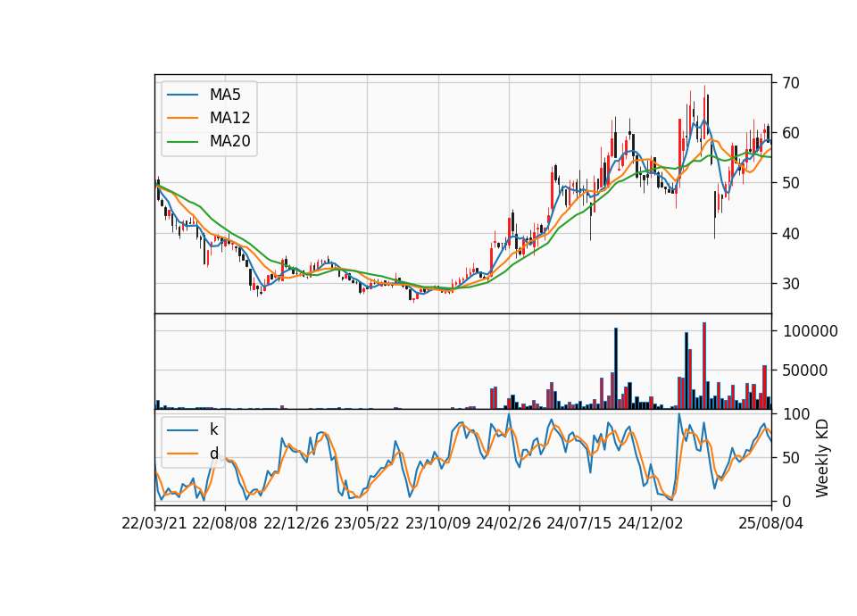Screen dimensions: 857x616
Task: Click the k legend label in KD panel
Action: click(x=213, y=429)
